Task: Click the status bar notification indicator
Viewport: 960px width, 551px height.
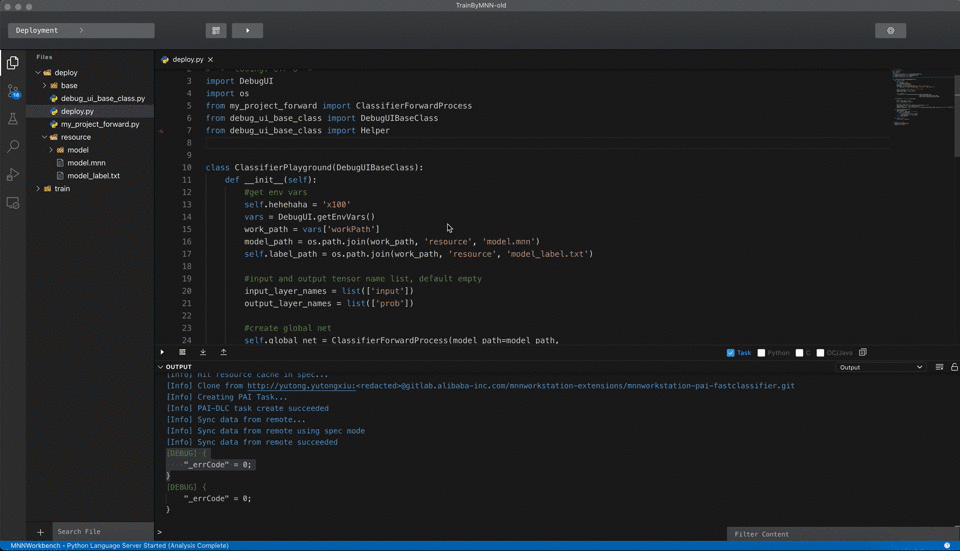Action: tap(947, 545)
